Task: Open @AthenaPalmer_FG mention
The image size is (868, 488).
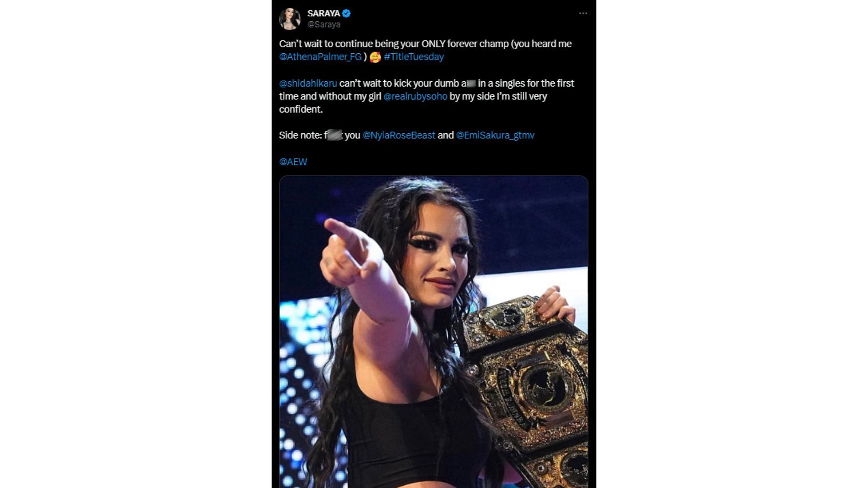Action: [x=321, y=57]
